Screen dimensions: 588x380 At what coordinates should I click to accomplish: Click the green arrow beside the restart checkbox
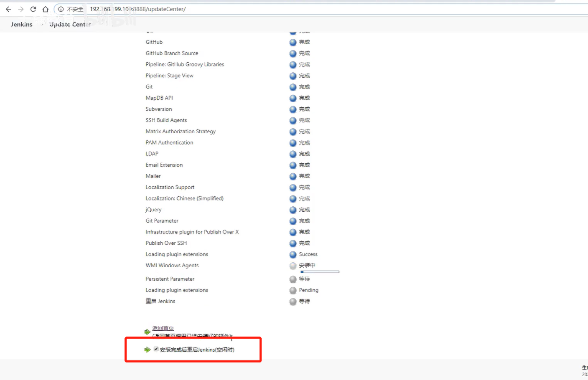pos(147,350)
